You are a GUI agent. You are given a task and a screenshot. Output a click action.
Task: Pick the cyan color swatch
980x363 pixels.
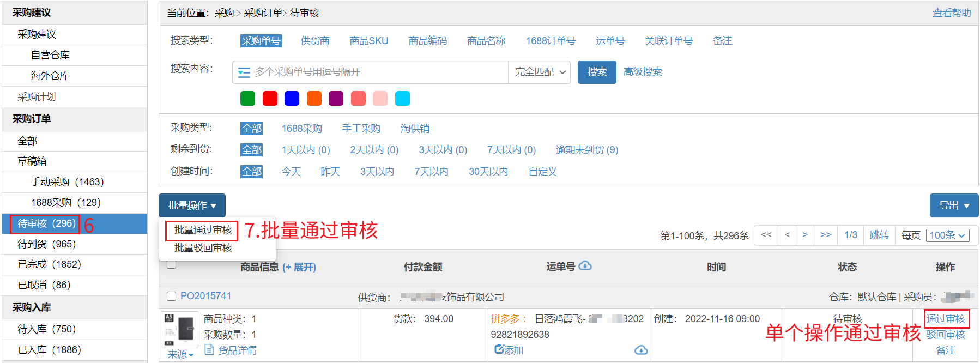[402, 98]
